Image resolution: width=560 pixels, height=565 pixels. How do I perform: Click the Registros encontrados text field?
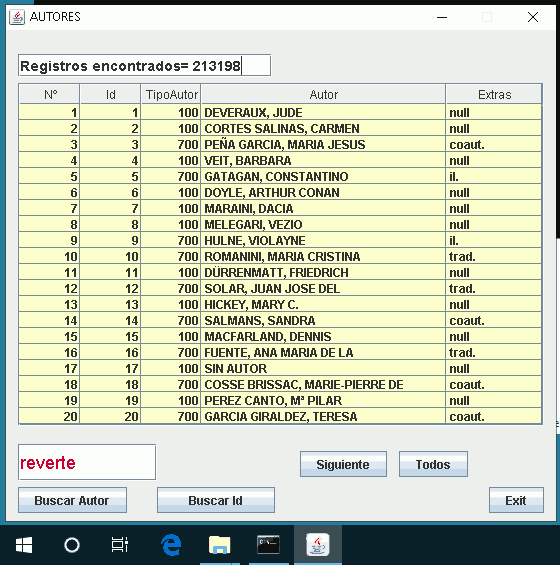(145, 65)
